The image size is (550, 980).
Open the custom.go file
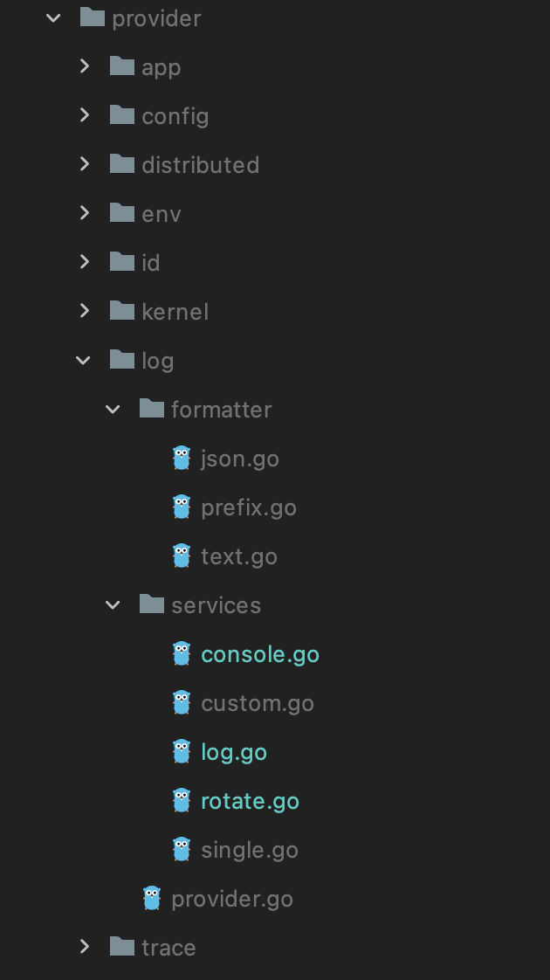[x=258, y=703]
